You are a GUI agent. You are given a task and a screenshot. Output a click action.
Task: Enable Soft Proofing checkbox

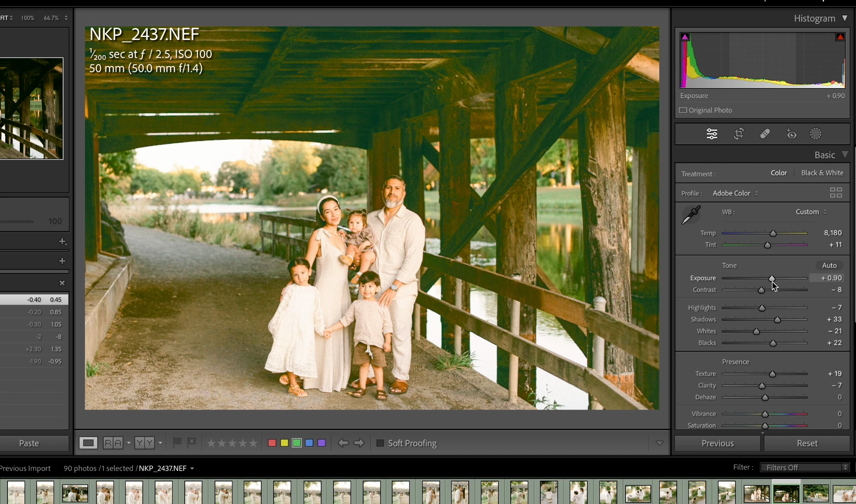[x=380, y=443]
